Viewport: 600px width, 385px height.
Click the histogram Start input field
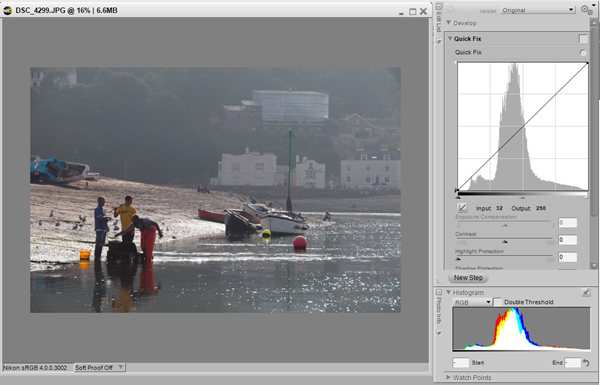[x=460, y=362]
